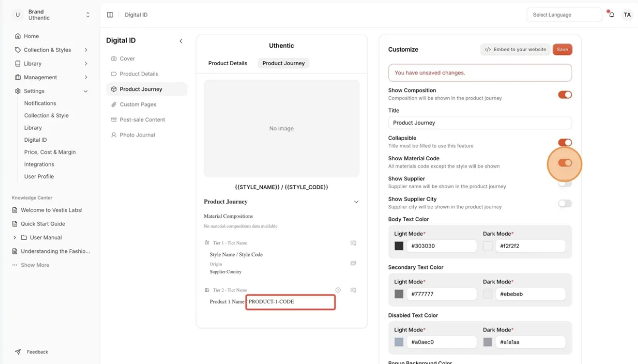The width and height of the screenshot is (638, 364).
Task: Click Disabled Text Dark Mode swatch
Action: [488, 342]
